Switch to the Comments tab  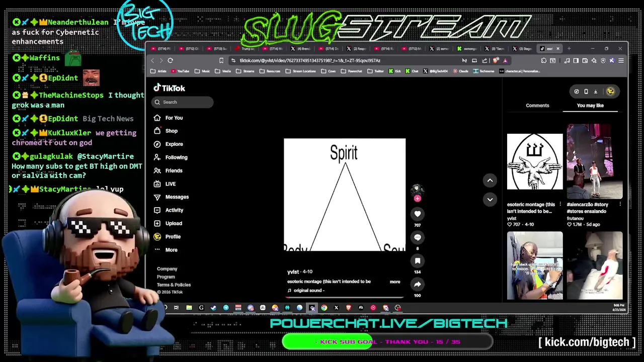pyautogui.click(x=537, y=106)
